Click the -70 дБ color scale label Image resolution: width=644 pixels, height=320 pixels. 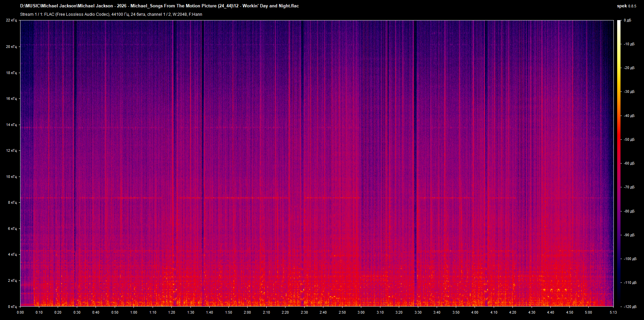click(x=629, y=187)
